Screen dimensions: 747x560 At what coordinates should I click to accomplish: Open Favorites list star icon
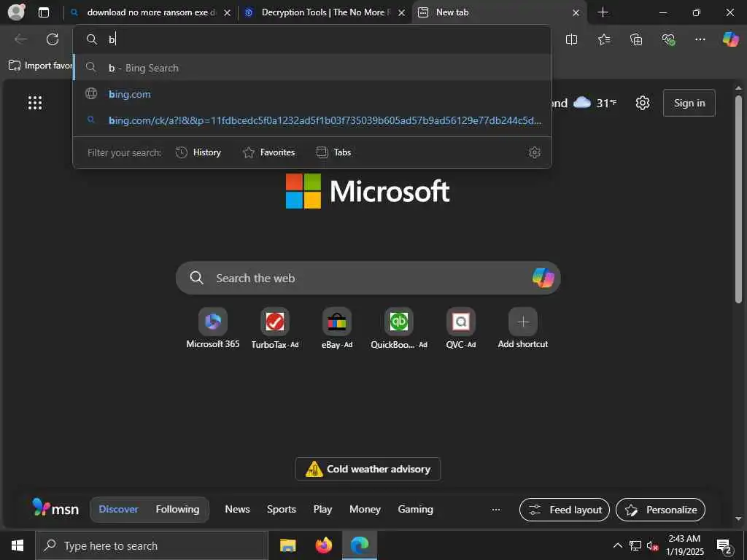603,39
